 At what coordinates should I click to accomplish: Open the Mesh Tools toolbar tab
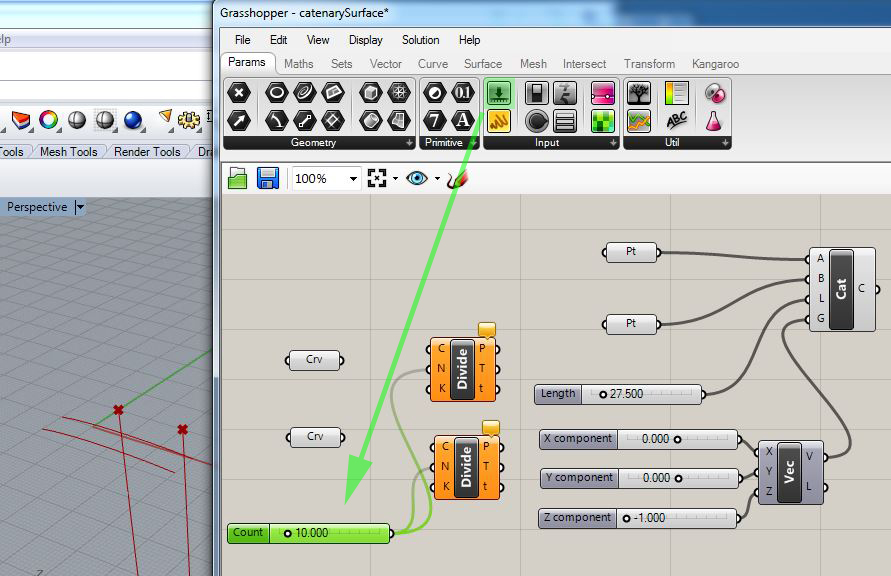(68, 152)
